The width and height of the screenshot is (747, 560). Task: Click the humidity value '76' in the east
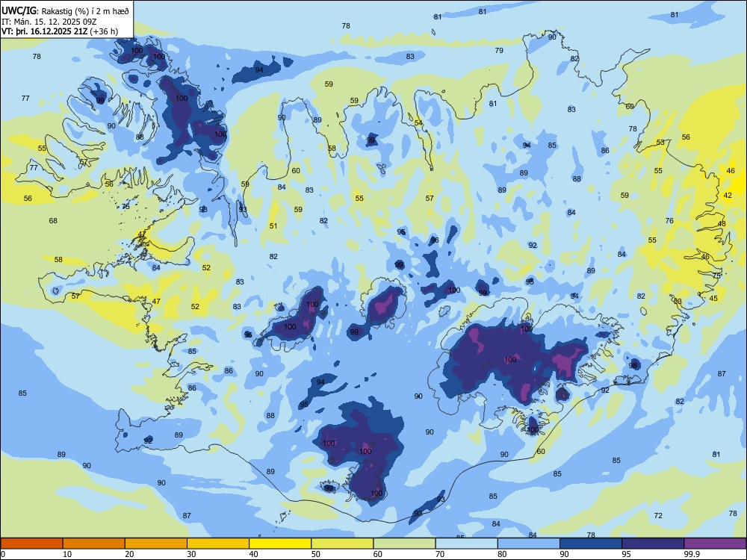pos(669,220)
